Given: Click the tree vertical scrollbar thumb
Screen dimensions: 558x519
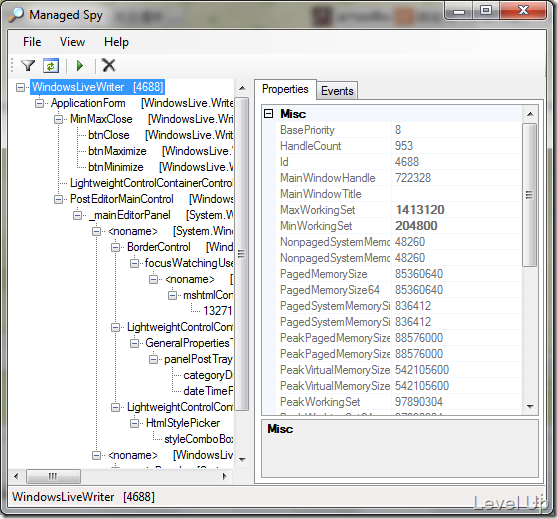Looking at the screenshot, I should pyautogui.click(x=242, y=254).
